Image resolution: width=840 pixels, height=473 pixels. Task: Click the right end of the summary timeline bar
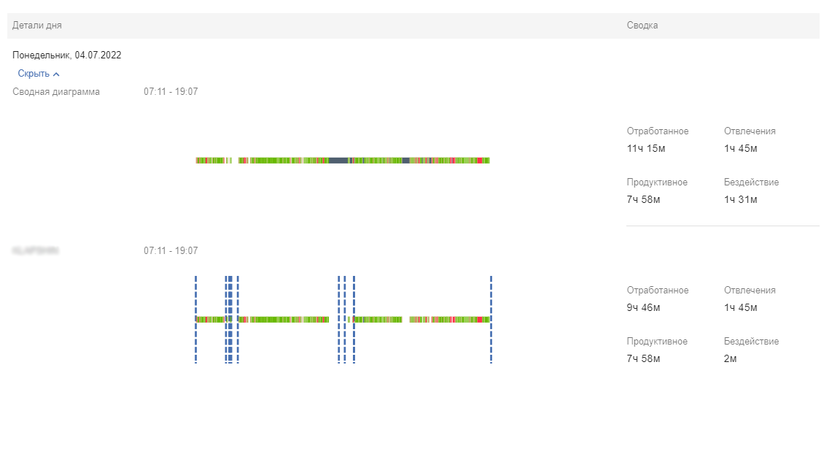tap(488, 160)
